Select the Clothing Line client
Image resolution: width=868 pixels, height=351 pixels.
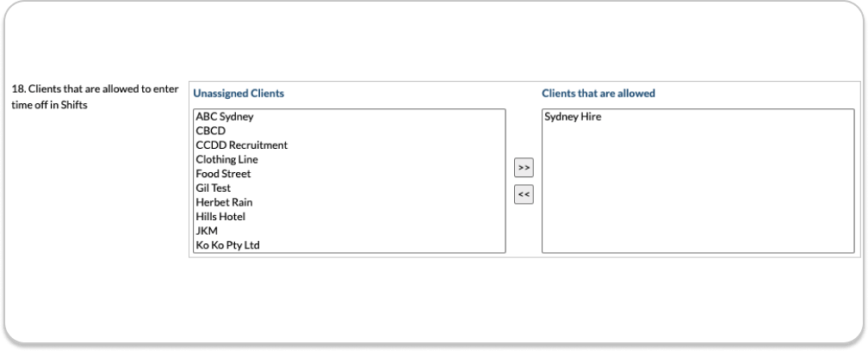(x=226, y=159)
